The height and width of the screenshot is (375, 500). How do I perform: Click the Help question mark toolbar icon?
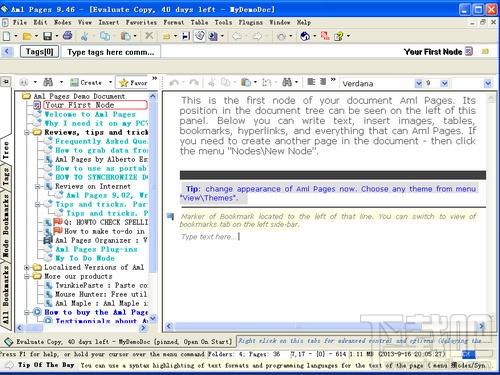(x=339, y=36)
